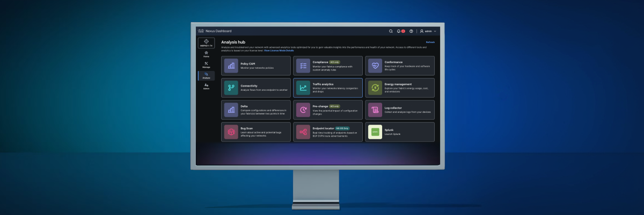This screenshot has height=215, width=644.
Task: Click the Cisco logo in header
Action: click(x=201, y=31)
